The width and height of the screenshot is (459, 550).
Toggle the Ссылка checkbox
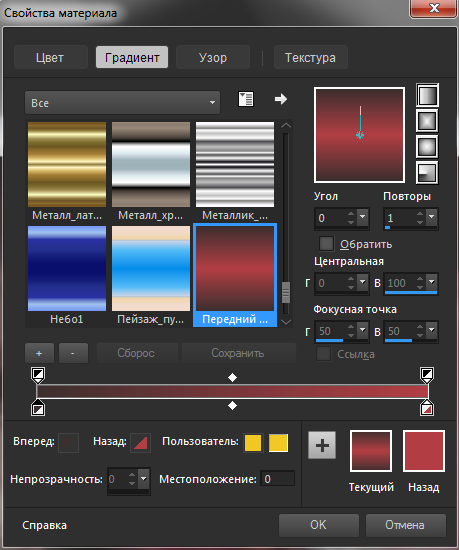click(x=323, y=354)
